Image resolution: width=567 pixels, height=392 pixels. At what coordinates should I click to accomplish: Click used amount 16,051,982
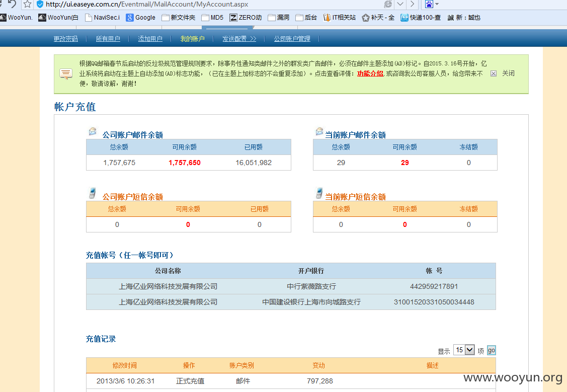tap(254, 163)
